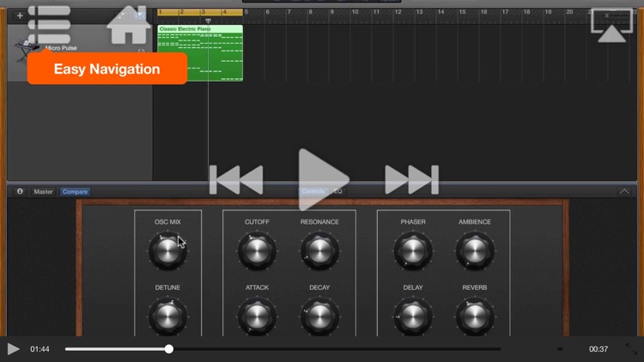Click the DECAY knob
The width and height of the screenshot is (644, 362).
coord(319,317)
